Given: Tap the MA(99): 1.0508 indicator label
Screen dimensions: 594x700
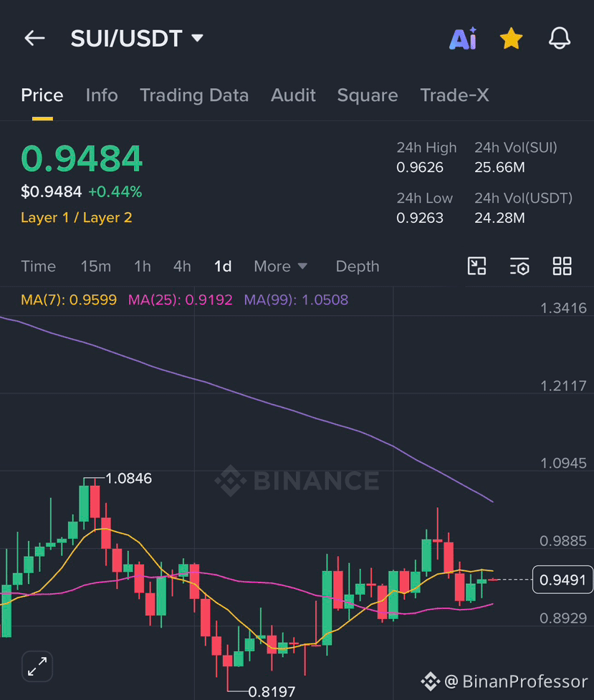Looking at the screenshot, I should pyautogui.click(x=296, y=299).
